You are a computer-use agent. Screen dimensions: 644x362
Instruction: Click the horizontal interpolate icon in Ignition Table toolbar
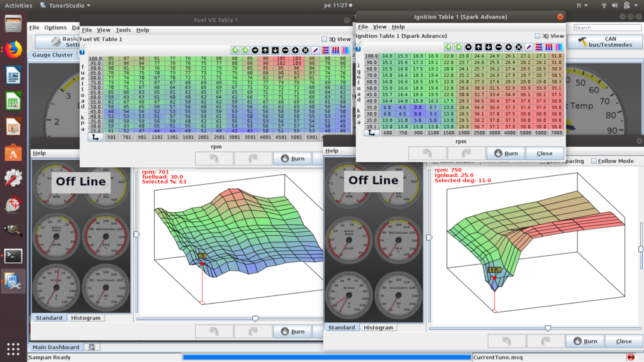point(539,47)
